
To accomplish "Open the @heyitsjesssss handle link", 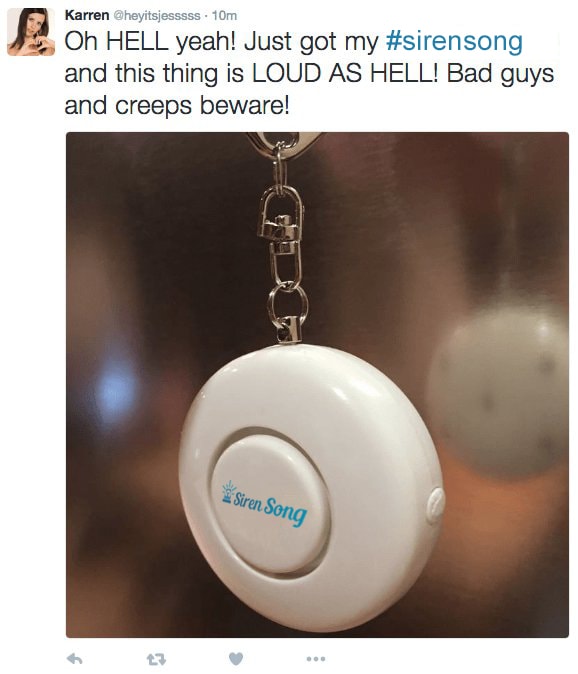I will pyautogui.click(x=157, y=15).
